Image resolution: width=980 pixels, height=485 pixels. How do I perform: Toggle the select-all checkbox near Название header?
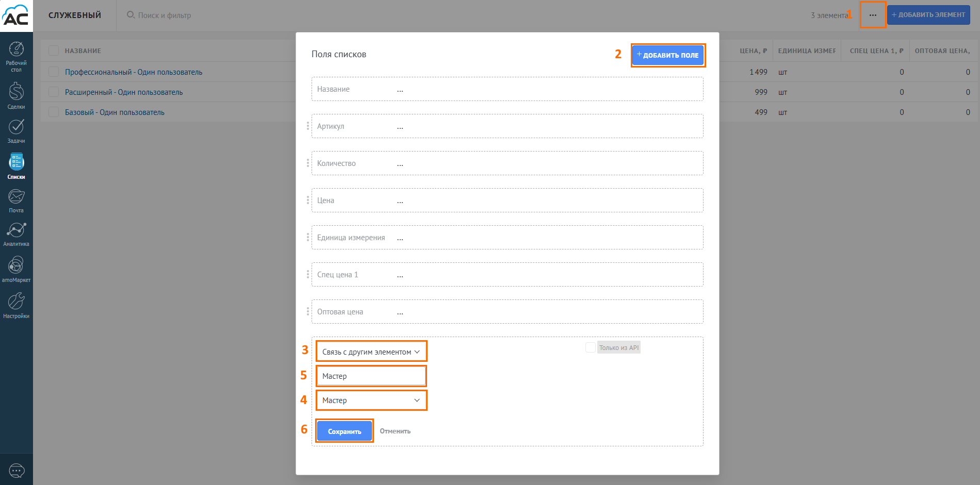tap(54, 51)
